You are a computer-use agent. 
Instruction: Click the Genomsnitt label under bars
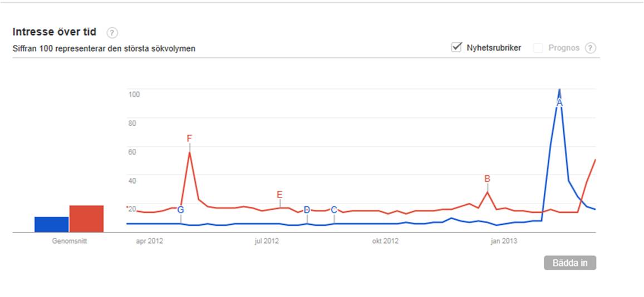click(x=69, y=241)
